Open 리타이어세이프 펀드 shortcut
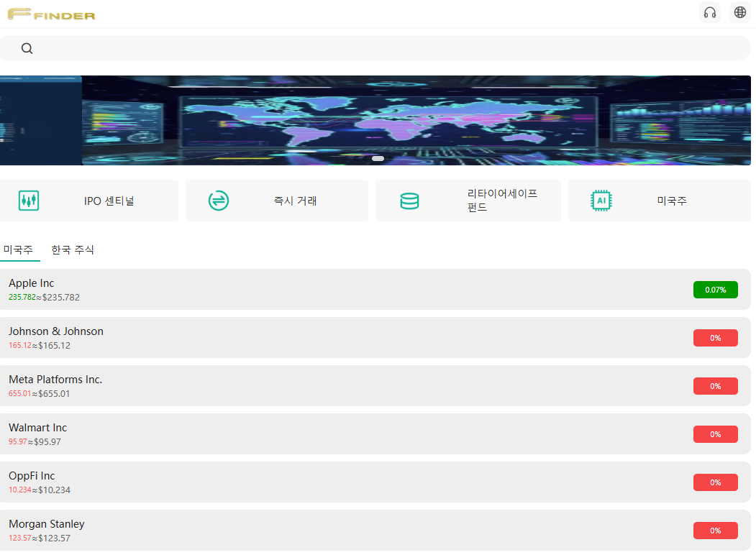756x555 pixels. (468, 201)
